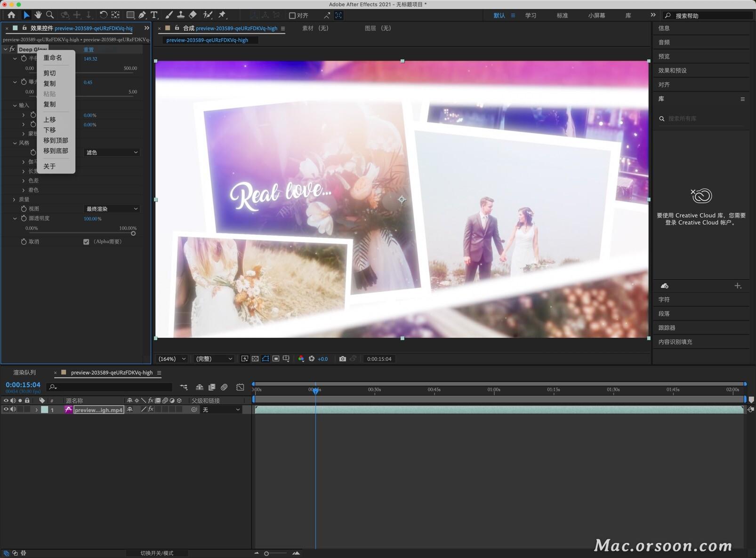Open Fast Previews options in viewer

[245, 359]
